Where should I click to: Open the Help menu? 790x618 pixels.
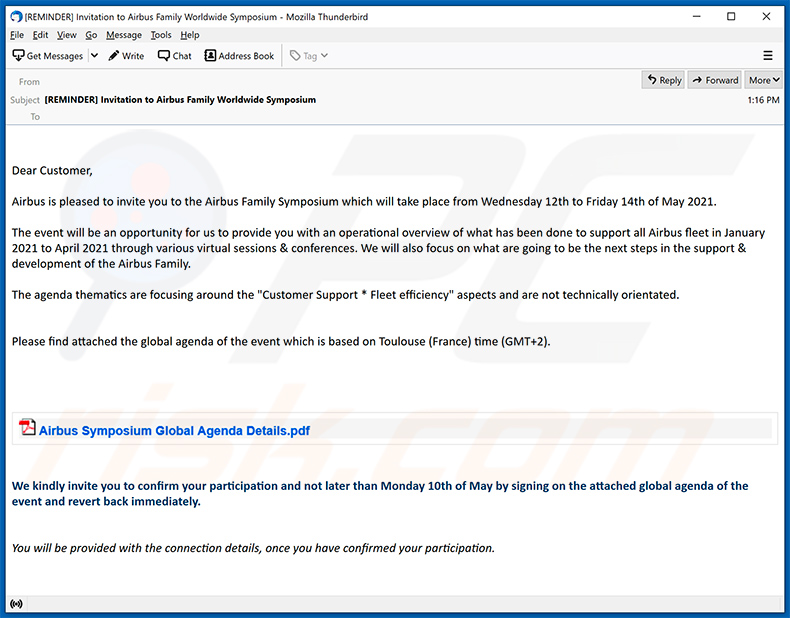pyautogui.click(x=190, y=35)
